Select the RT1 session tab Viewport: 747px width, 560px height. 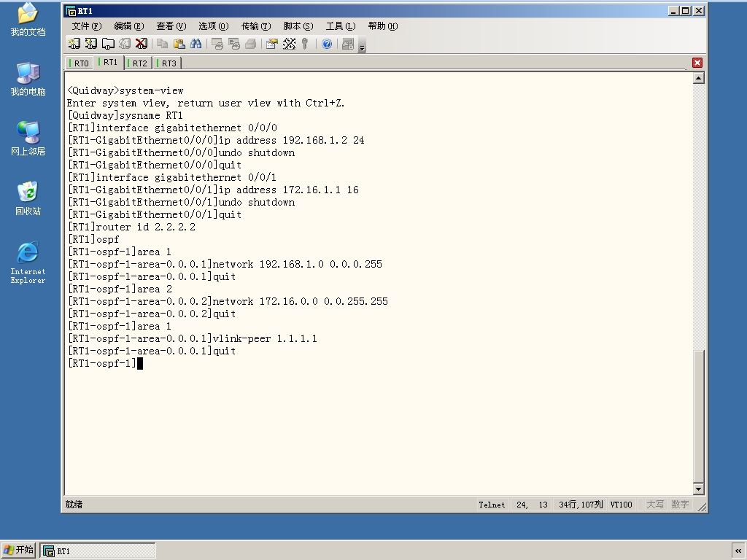(x=109, y=63)
